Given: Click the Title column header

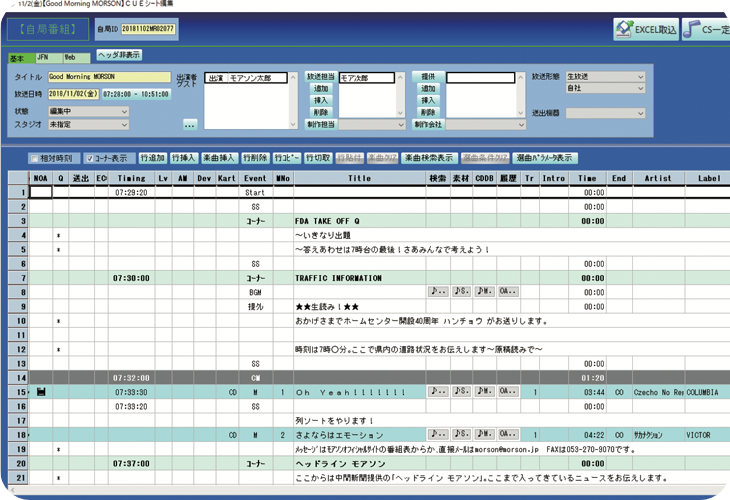Looking at the screenshot, I should [x=359, y=178].
